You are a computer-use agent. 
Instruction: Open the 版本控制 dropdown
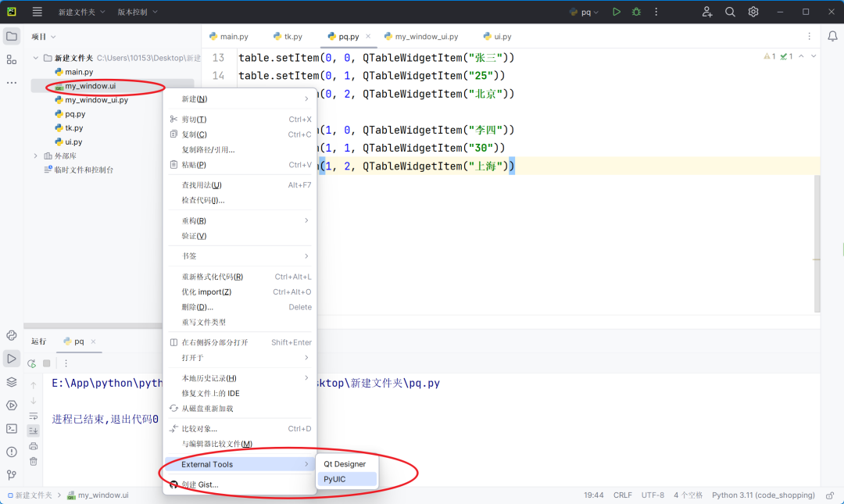click(x=138, y=12)
